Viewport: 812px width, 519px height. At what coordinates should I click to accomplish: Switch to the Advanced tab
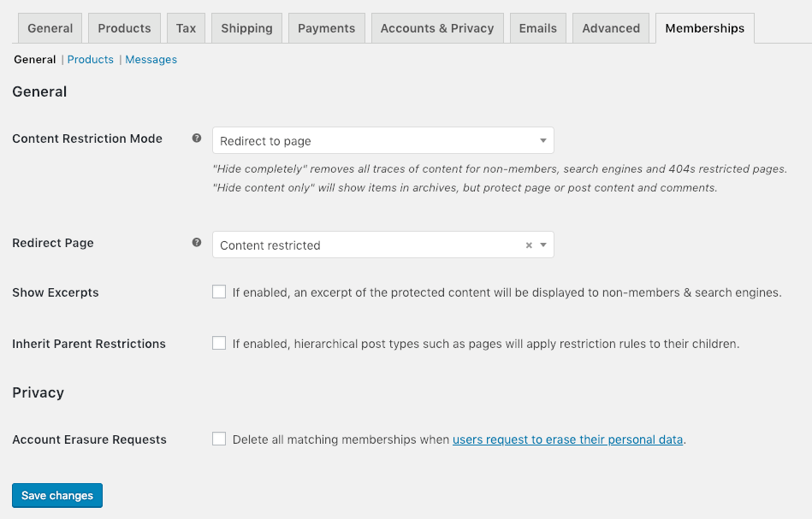pos(610,27)
